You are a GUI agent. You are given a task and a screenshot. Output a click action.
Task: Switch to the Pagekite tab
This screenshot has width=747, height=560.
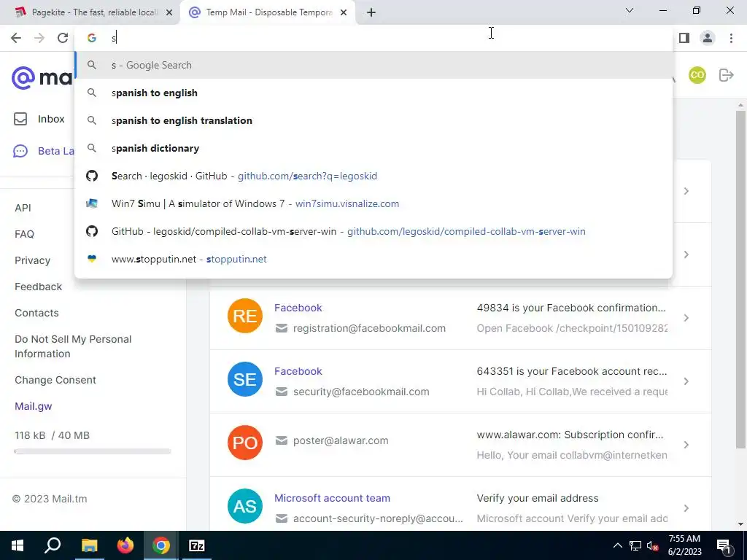90,12
